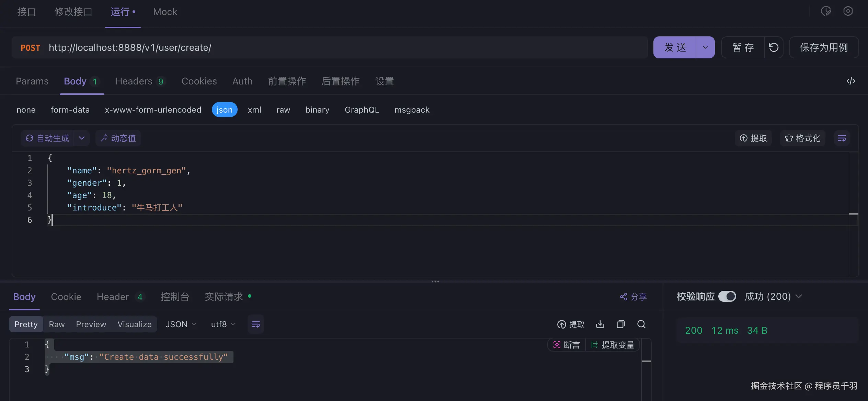The width and height of the screenshot is (868, 401).
Task: Open the clock history icon top-right
Action: pos(826,11)
